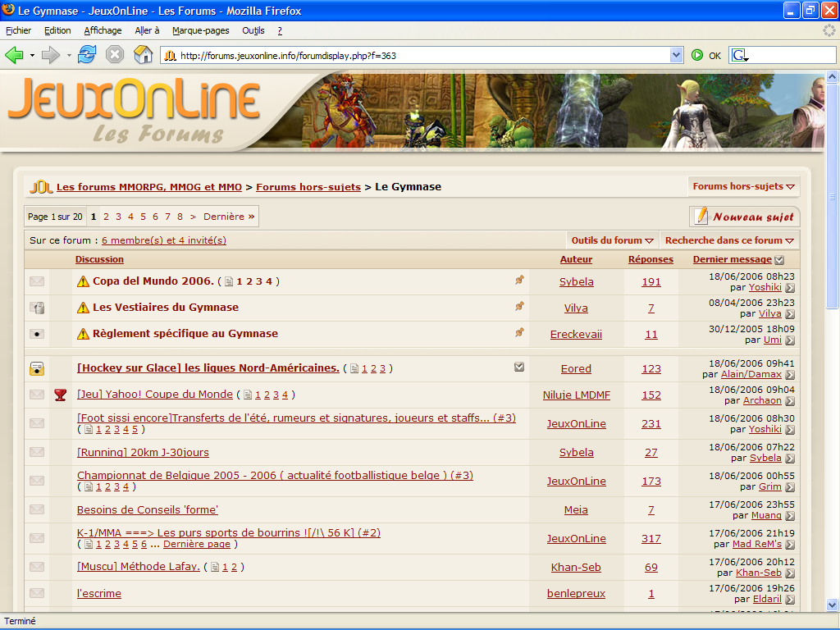Screen dimensions: 840x630
Task: Click the JOL logo icon in breadcrumb
Action: [41, 187]
